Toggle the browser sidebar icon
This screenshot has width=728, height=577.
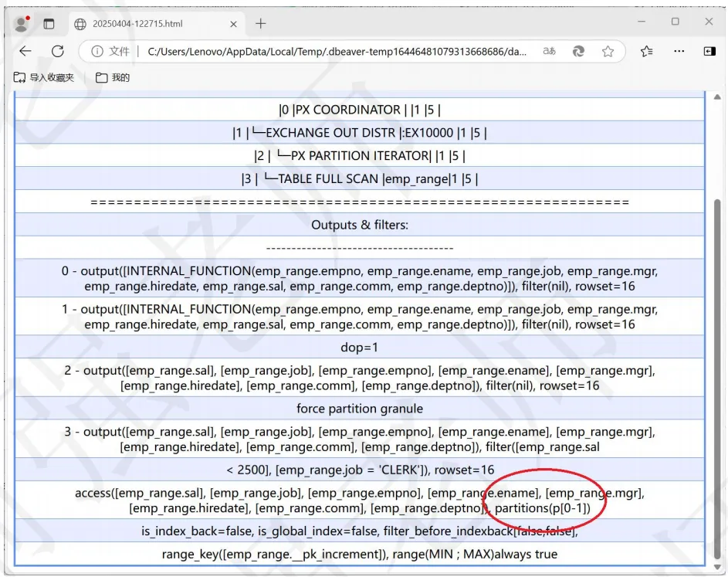[x=709, y=51]
